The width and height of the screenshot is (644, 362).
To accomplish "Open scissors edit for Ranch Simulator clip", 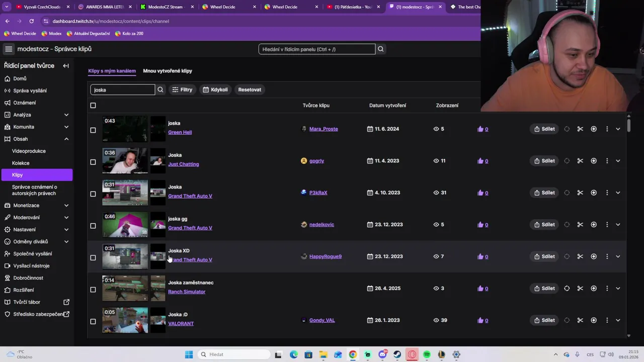I will (x=580, y=289).
